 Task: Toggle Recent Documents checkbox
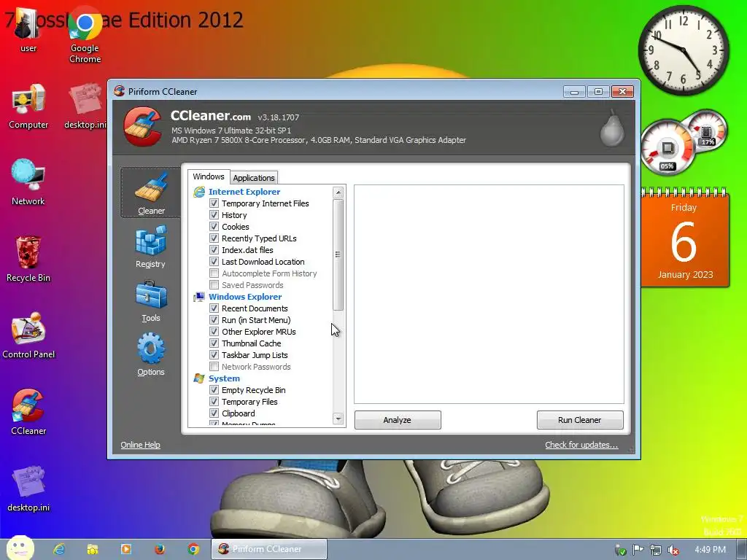[214, 308]
